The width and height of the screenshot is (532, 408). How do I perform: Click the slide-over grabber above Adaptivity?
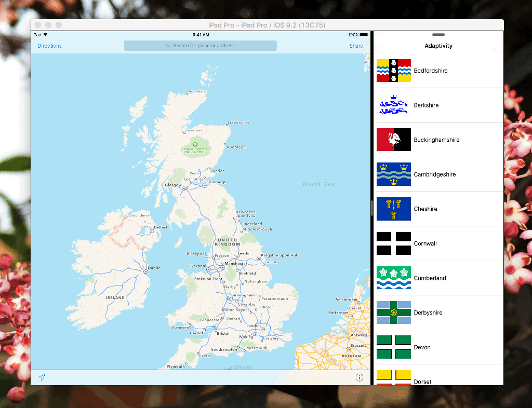click(438, 35)
